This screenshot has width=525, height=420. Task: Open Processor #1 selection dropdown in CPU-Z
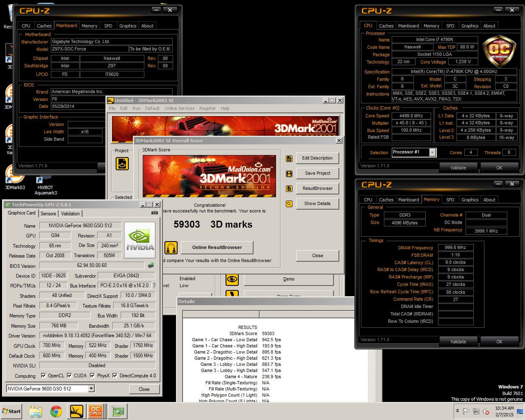click(x=432, y=153)
